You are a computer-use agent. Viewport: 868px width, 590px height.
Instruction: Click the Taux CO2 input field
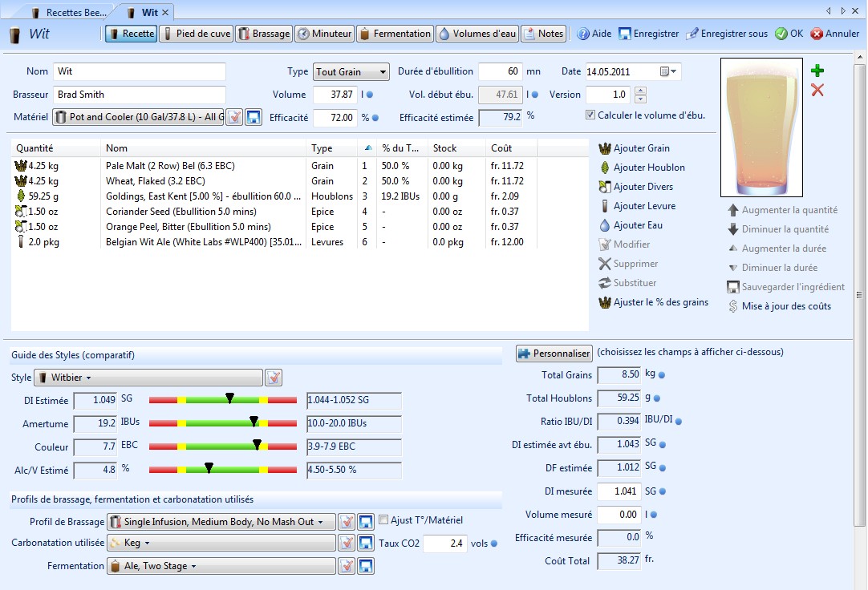click(444, 544)
